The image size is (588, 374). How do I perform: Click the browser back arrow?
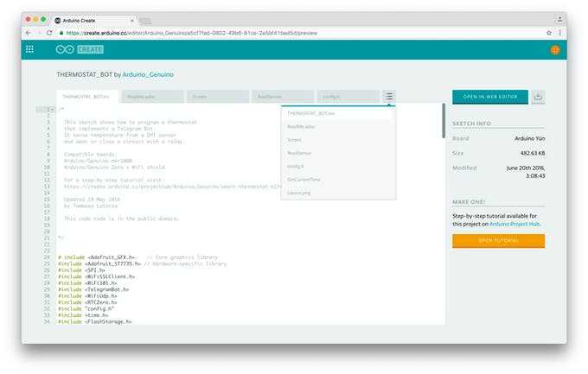point(28,32)
